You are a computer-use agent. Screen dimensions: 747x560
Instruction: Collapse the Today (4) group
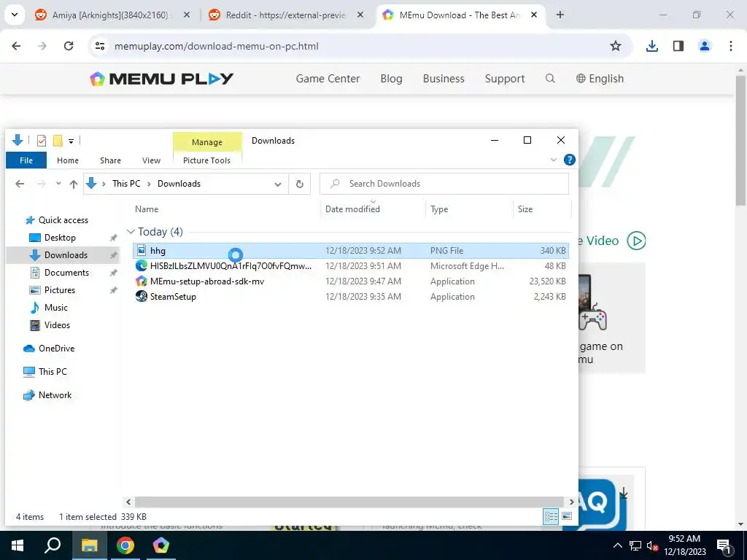(x=131, y=232)
